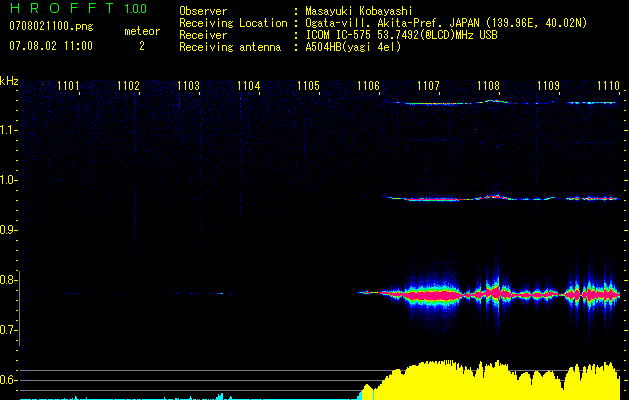Viewport: 629px width, 400px height.
Task: Click time marker 1101
Action: [68, 85]
